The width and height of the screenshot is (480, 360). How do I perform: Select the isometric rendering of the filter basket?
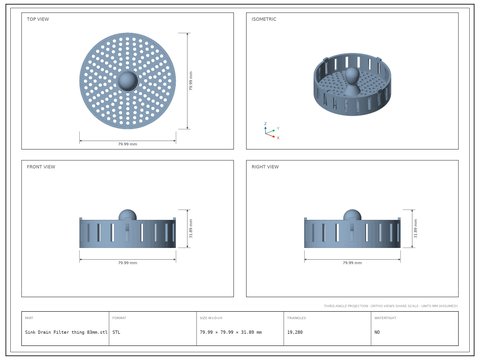click(352, 84)
